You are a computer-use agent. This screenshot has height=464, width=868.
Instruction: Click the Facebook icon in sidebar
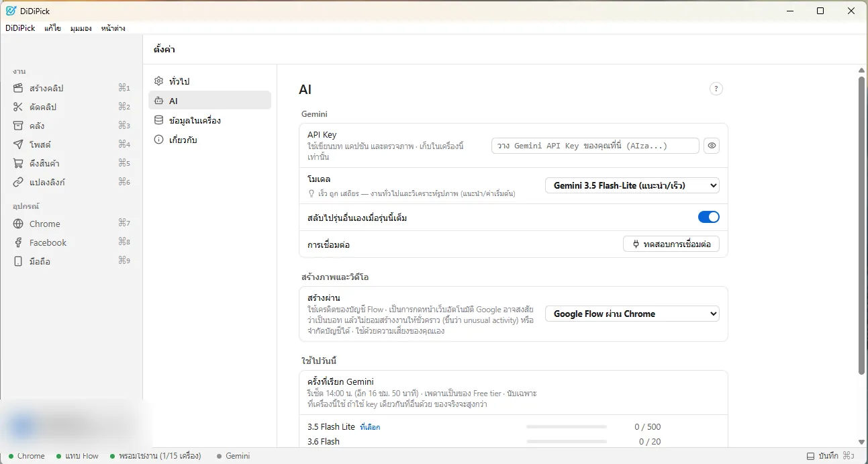coord(18,242)
